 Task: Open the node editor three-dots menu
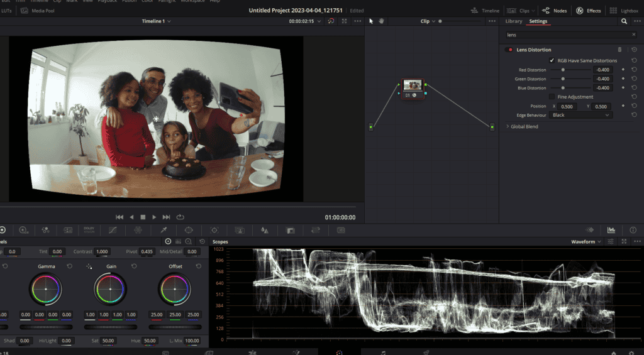click(492, 21)
